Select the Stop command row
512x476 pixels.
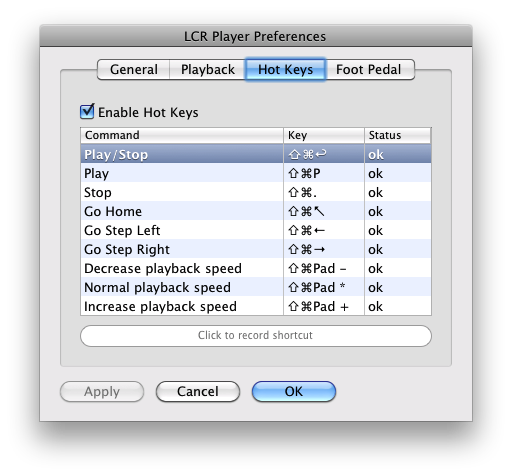point(256,192)
